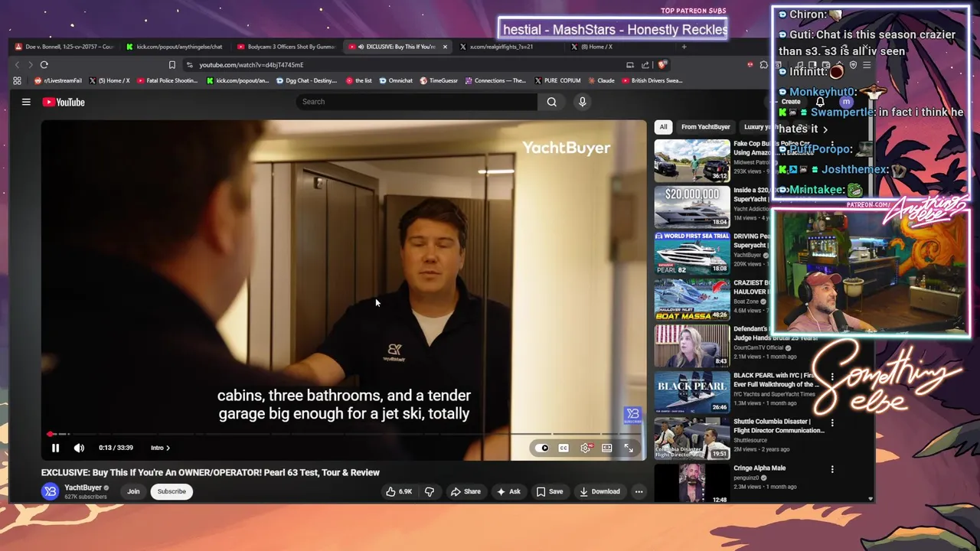Close the EXCLUSIVE Buy This tab
Image resolution: width=980 pixels, height=551 pixels.
pyautogui.click(x=445, y=47)
